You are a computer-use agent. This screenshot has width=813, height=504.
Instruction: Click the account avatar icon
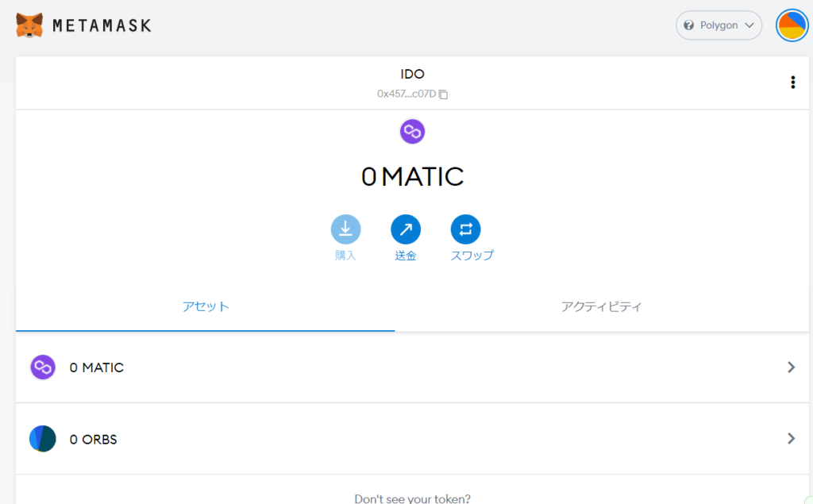[791, 25]
